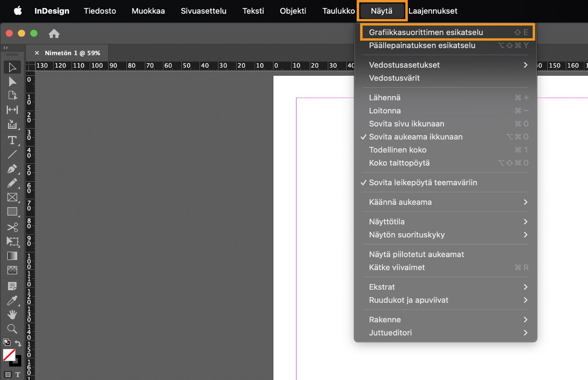Disable 'Sovita leikepöytä teemaväriin'
The width and height of the screenshot is (588, 380).
[x=423, y=182]
